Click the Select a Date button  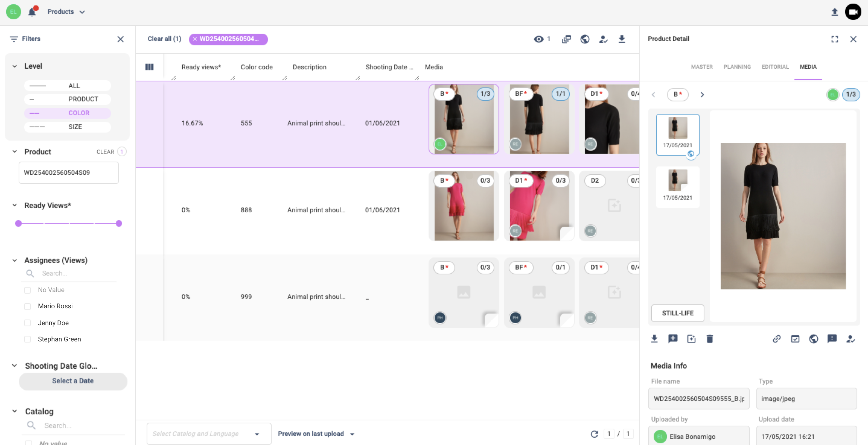point(73,381)
